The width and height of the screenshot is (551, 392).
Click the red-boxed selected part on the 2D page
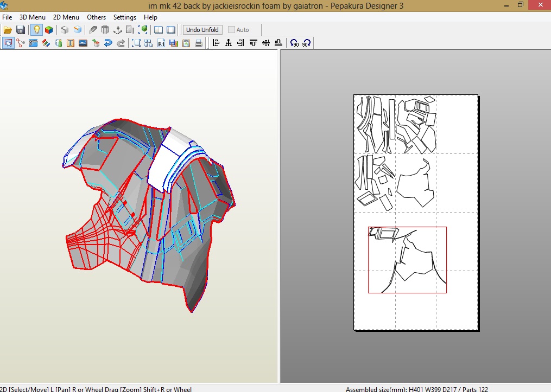click(407, 260)
